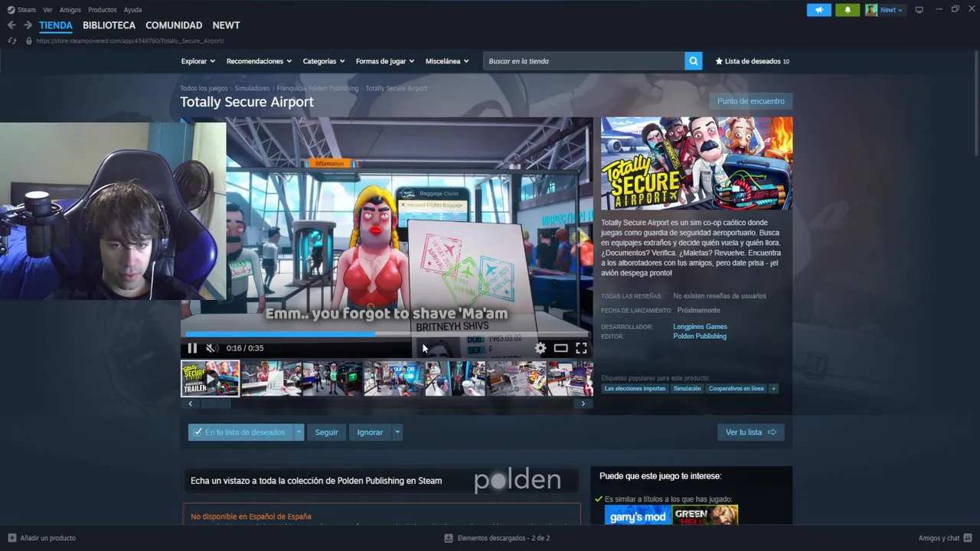Click the Simuladores breadcrumb
Viewport: 980px width, 551px height.
coord(252,88)
